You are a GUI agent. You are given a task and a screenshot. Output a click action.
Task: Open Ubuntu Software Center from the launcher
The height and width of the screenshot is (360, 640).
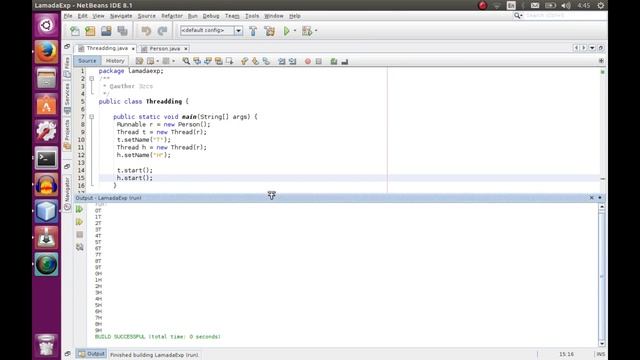[x=46, y=105]
